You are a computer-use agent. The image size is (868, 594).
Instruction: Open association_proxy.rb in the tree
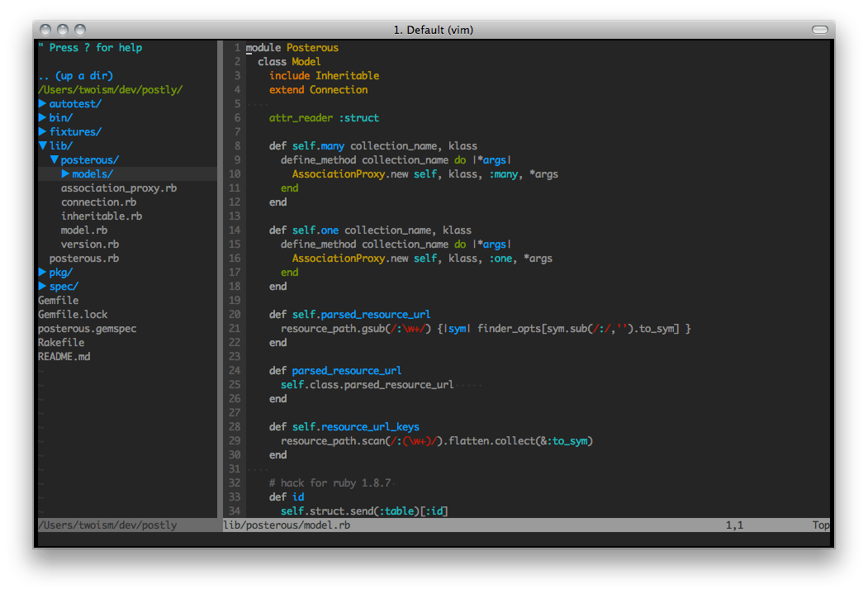click(119, 188)
